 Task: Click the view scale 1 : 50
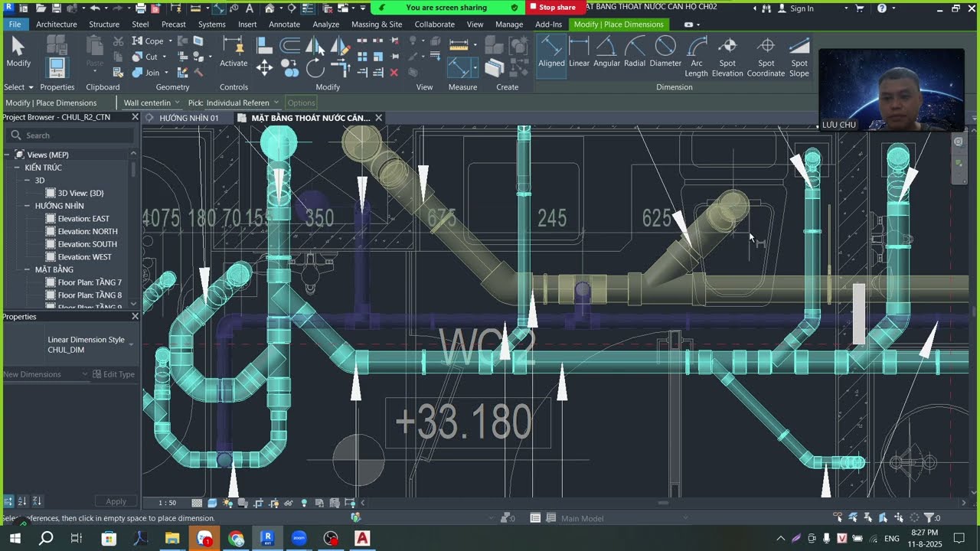click(167, 503)
